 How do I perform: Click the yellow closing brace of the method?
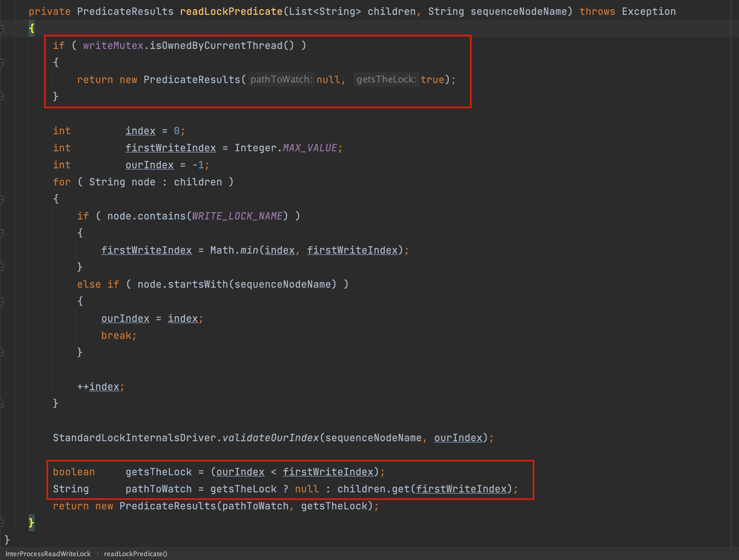pos(31,523)
